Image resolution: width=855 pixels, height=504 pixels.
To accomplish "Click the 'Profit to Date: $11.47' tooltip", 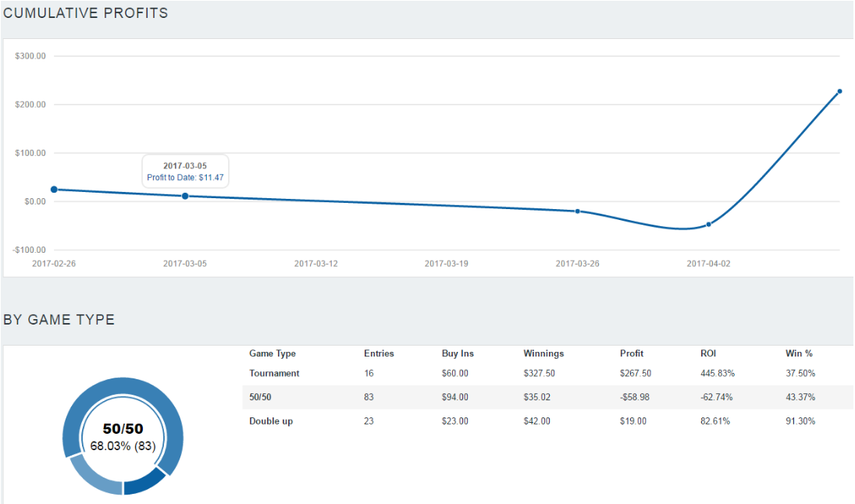I will [185, 172].
